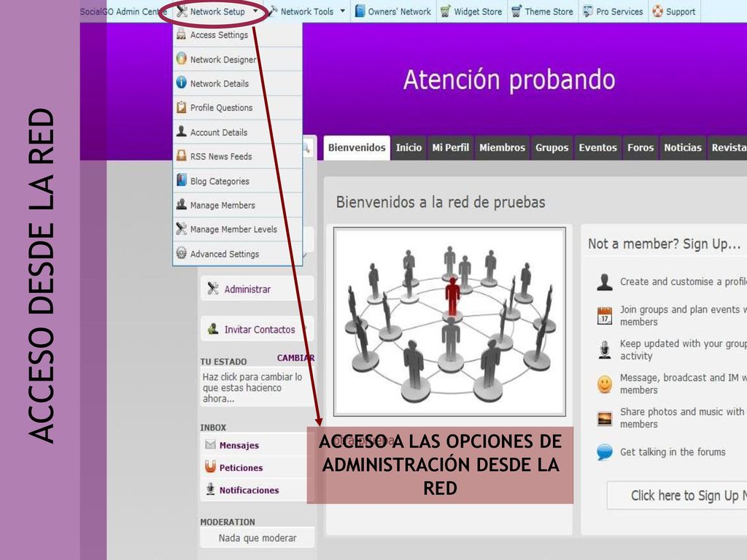Click the Invitar Contactos person icon
The height and width of the screenshot is (560, 747).
[213, 329]
